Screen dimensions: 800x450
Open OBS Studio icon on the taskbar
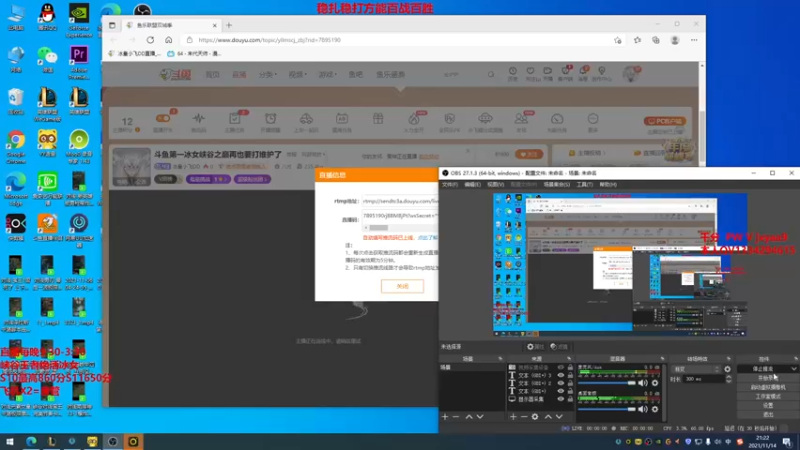113,441
